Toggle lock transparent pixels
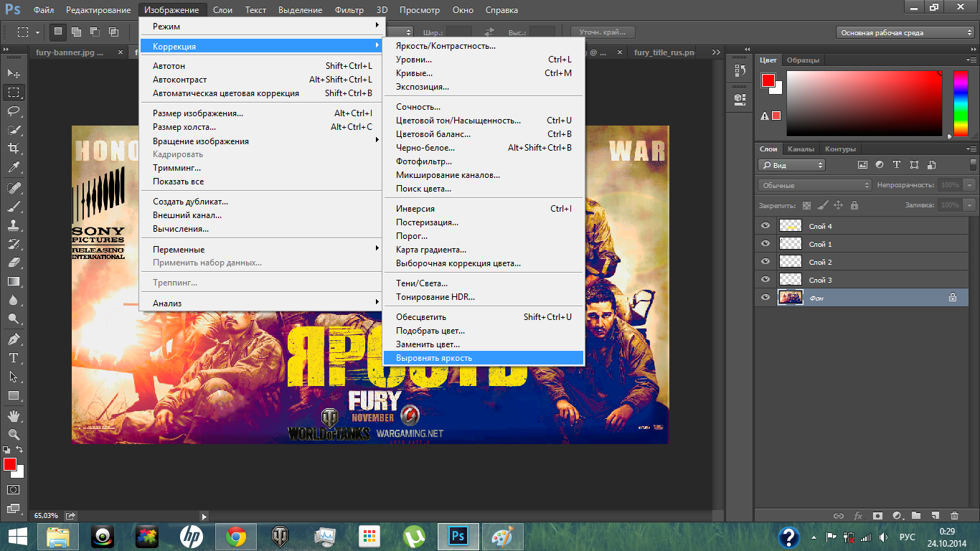This screenshot has height=551, width=980. [807, 205]
